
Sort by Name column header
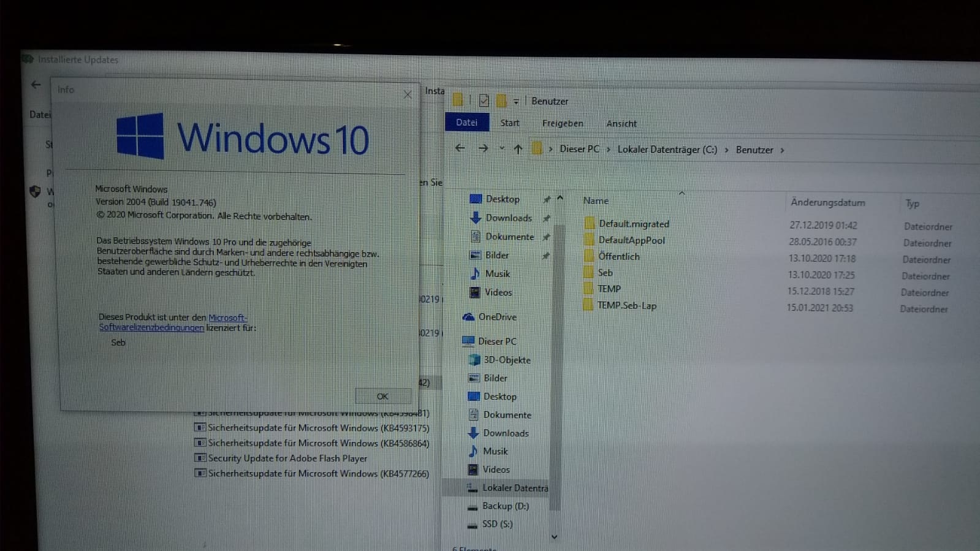click(x=596, y=200)
